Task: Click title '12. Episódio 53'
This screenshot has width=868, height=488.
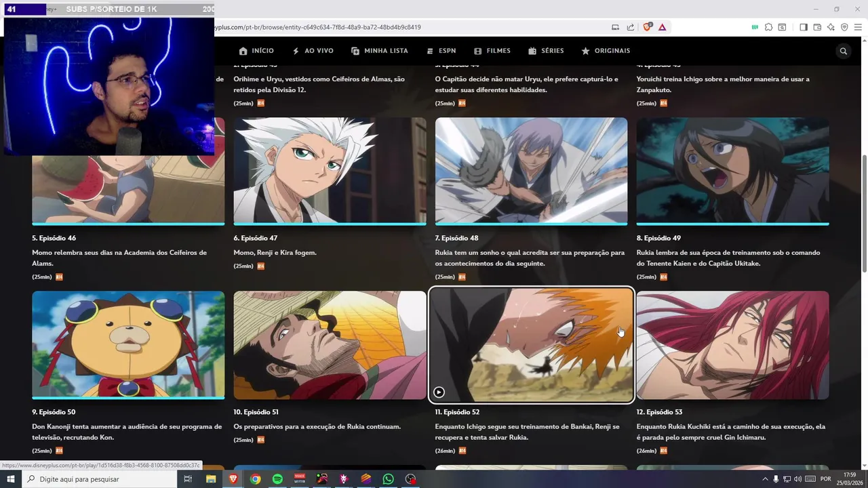Action: [660, 412]
